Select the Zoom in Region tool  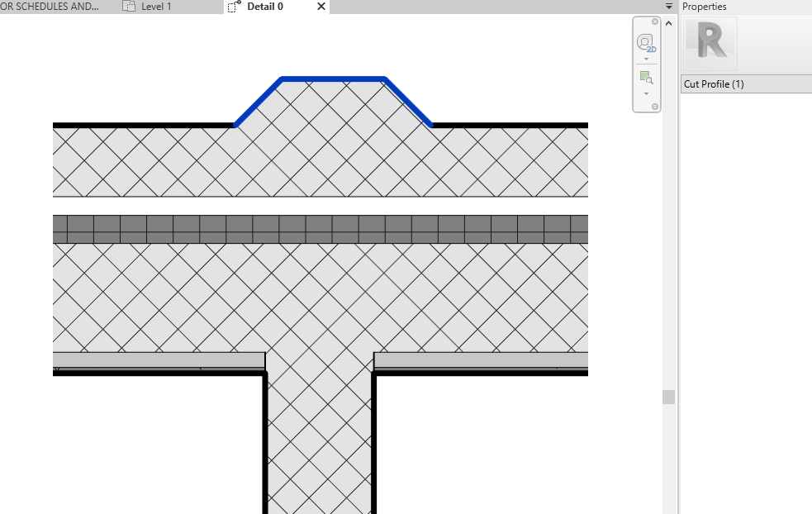point(645,76)
